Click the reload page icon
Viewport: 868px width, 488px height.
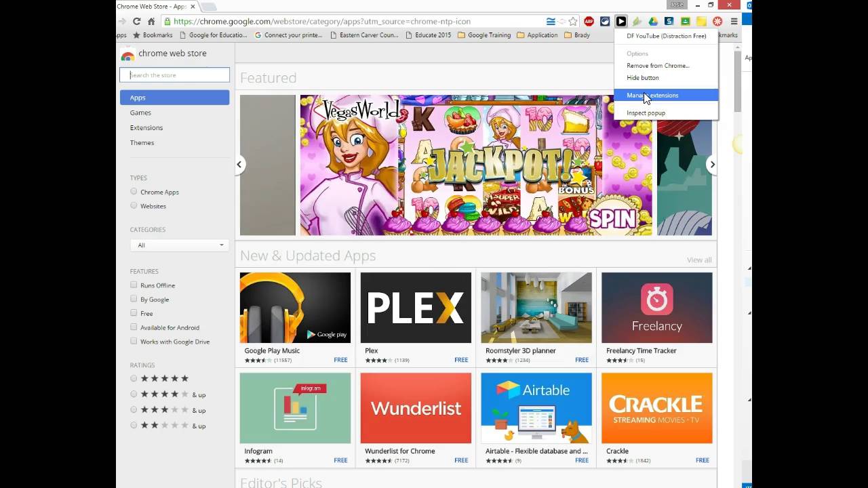[136, 21]
